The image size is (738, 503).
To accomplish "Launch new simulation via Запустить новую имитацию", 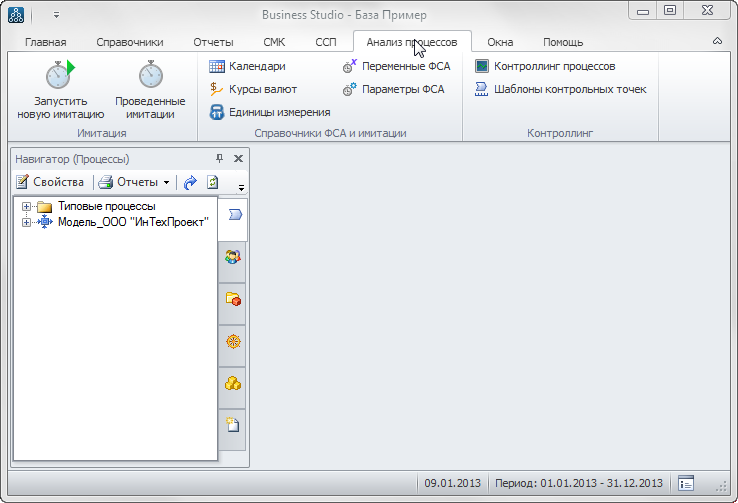I will tap(60, 90).
